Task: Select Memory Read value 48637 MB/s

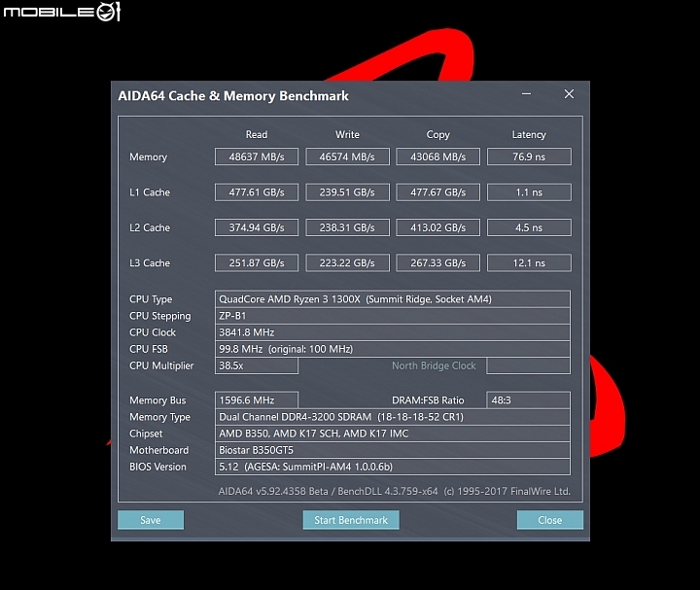Action: pos(257,156)
